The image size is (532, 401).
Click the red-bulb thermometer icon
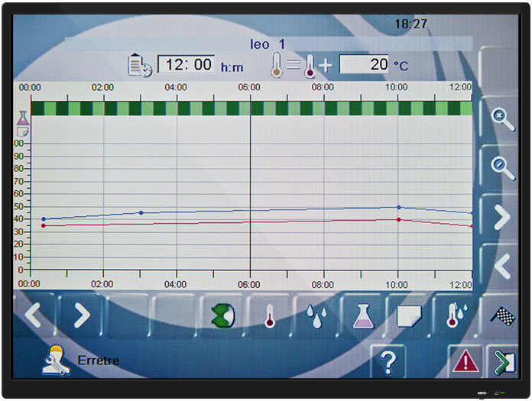click(x=310, y=66)
